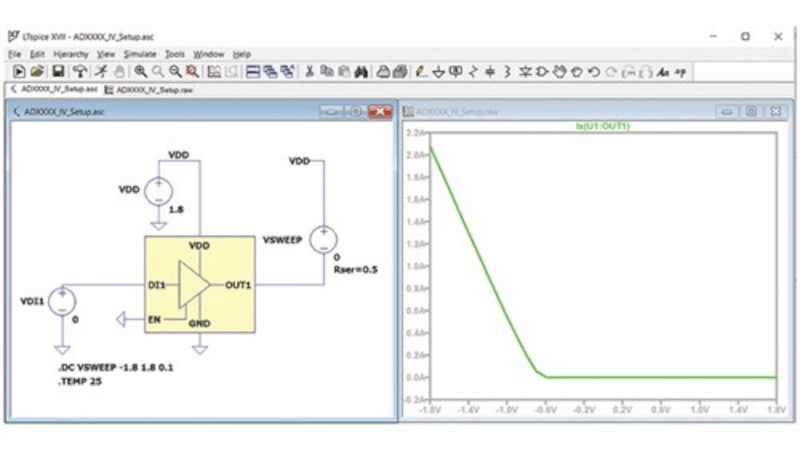The image size is (800, 450).
Task: Select the Cut scissors tool
Action: (309, 72)
